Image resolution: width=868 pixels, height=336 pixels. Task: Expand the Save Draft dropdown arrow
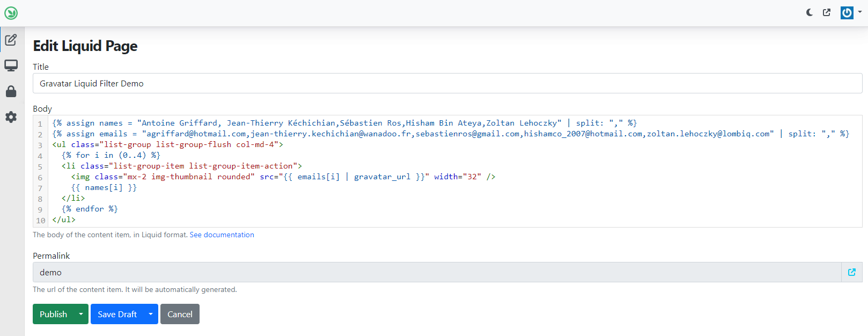151,314
